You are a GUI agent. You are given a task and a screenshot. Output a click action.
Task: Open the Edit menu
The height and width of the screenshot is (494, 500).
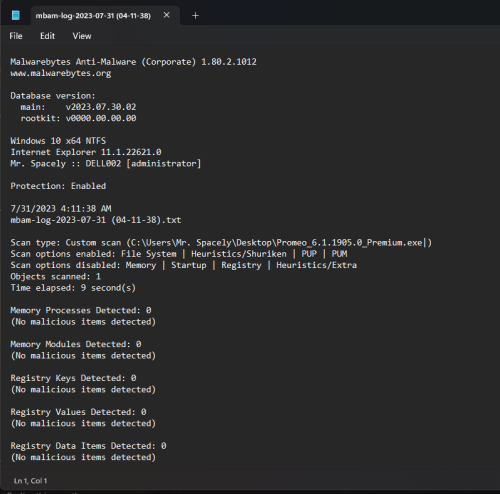(47, 36)
